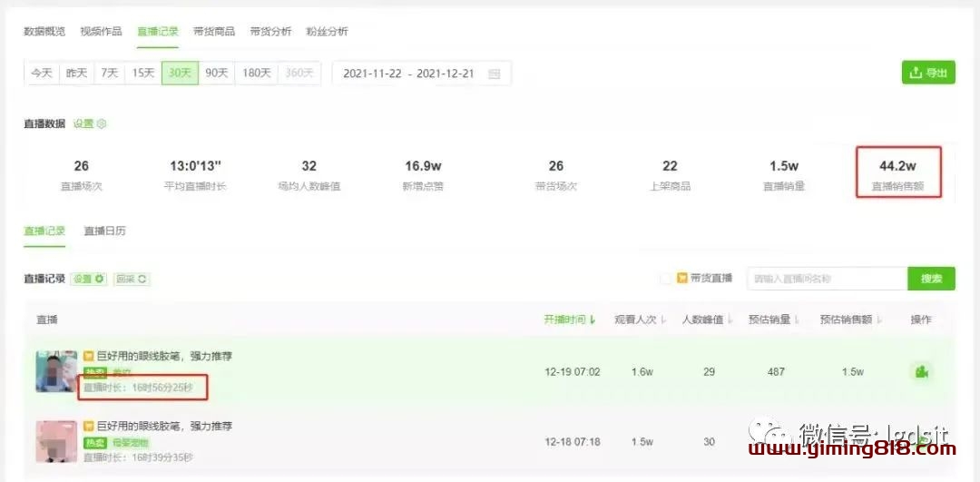Screen dimensions: 980x482
Task: Click the 导出 export button
Action: pos(928,73)
